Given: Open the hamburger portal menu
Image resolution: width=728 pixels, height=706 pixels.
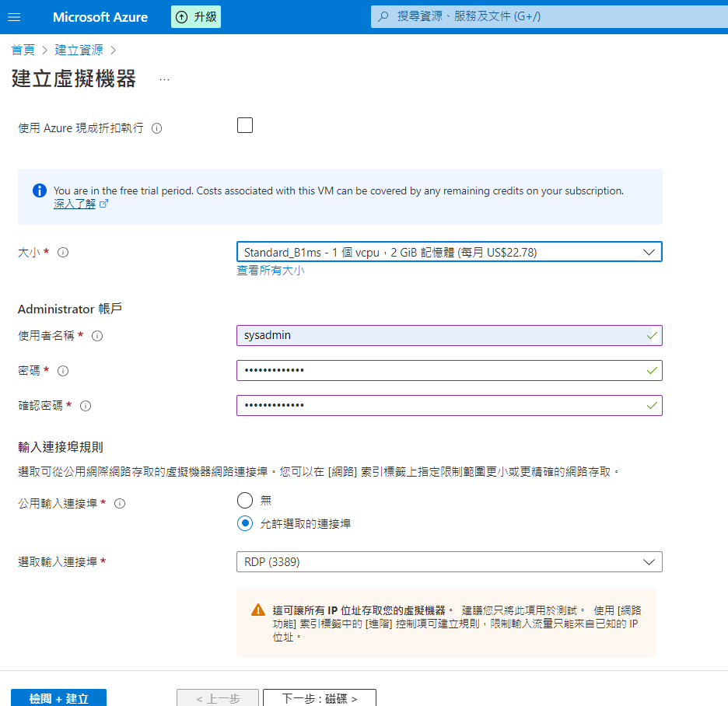Looking at the screenshot, I should click(15, 17).
